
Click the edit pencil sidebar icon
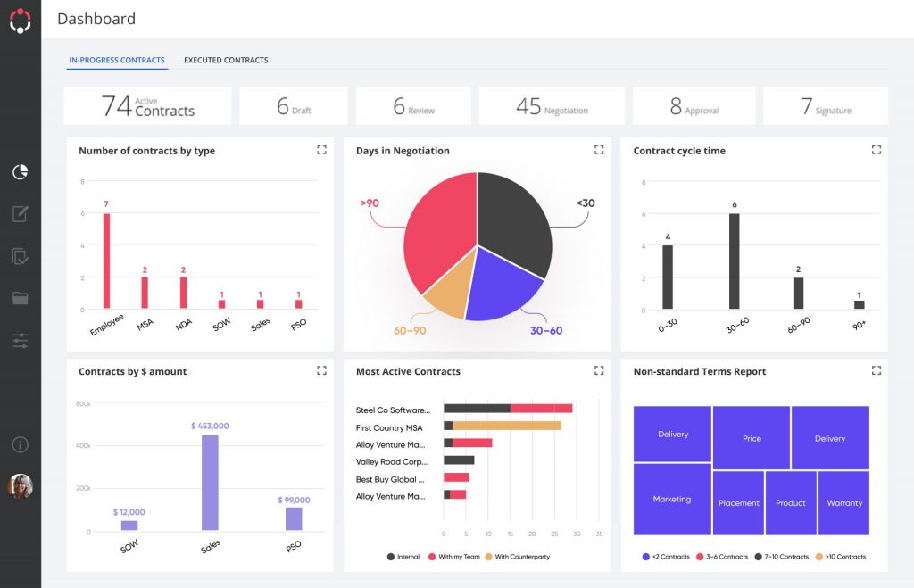tap(21, 214)
